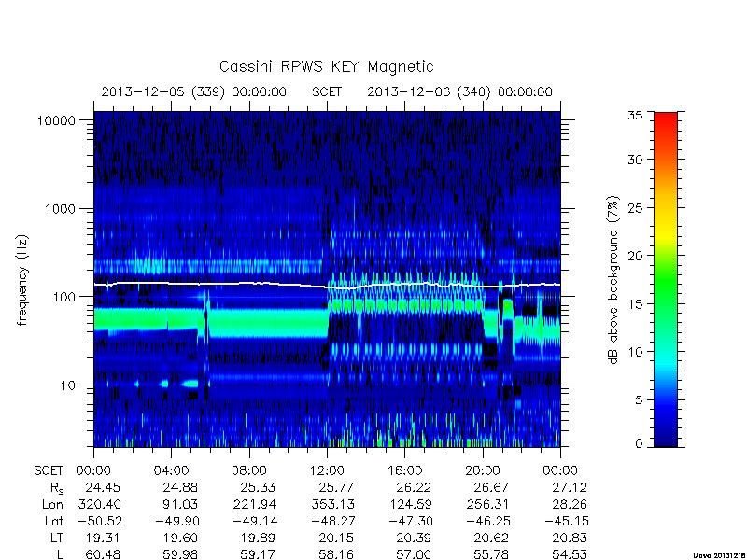Click colorbar tick label 30
The height and width of the screenshot is (560, 747).
tap(635, 160)
